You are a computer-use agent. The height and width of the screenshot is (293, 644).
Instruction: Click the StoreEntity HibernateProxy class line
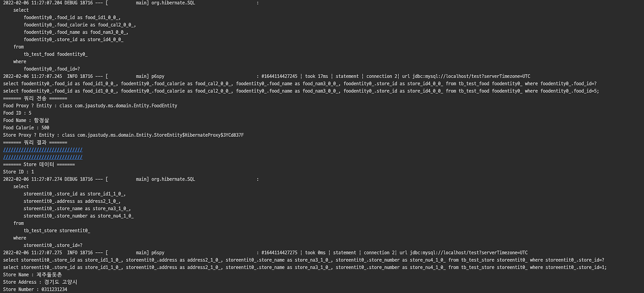123,135
